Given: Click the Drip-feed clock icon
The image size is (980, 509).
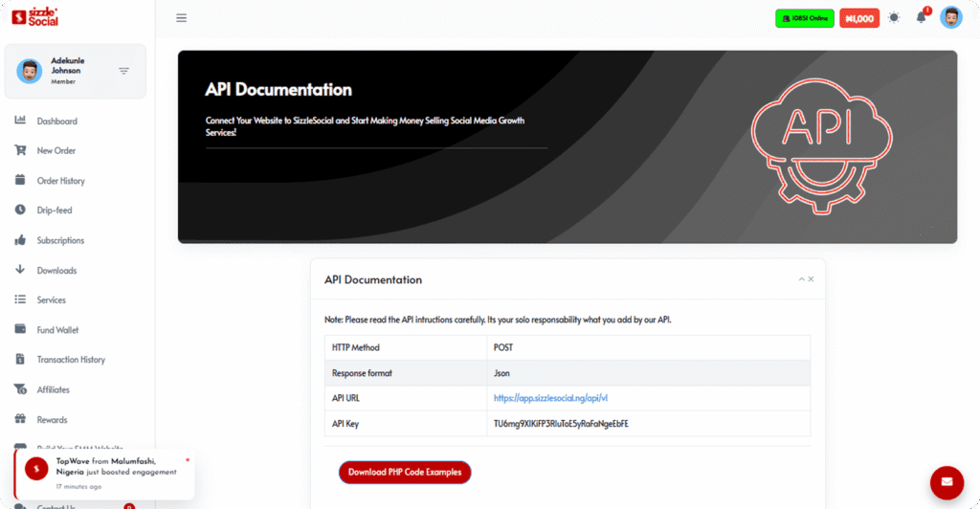Looking at the screenshot, I should [20, 210].
